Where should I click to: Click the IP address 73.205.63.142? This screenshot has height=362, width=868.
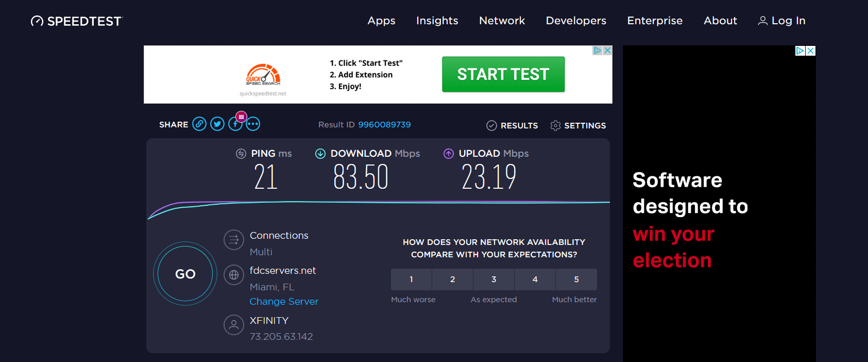click(x=281, y=337)
